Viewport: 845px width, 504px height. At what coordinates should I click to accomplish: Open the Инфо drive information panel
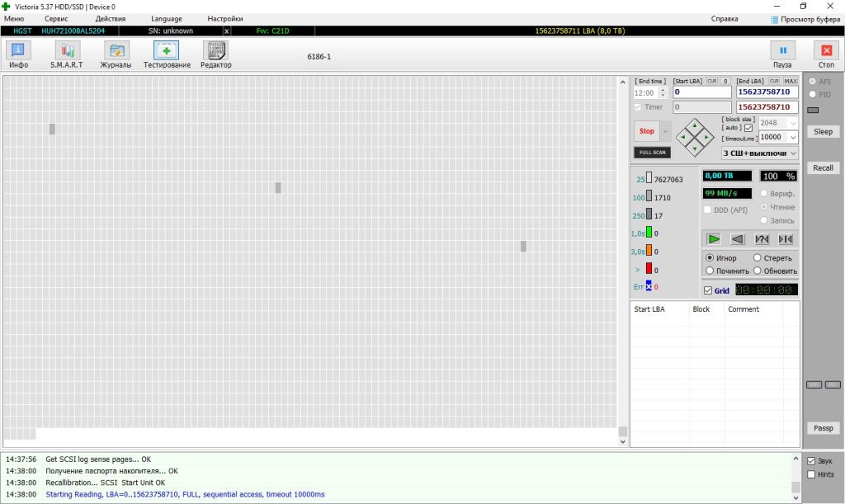[x=18, y=55]
